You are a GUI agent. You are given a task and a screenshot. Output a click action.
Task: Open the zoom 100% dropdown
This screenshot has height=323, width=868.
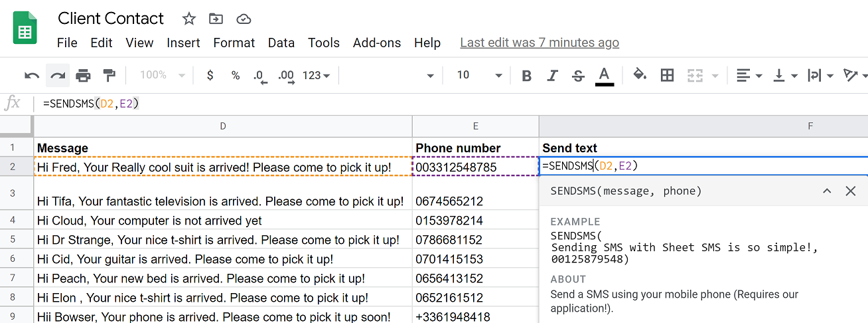click(x=162, y=75)
